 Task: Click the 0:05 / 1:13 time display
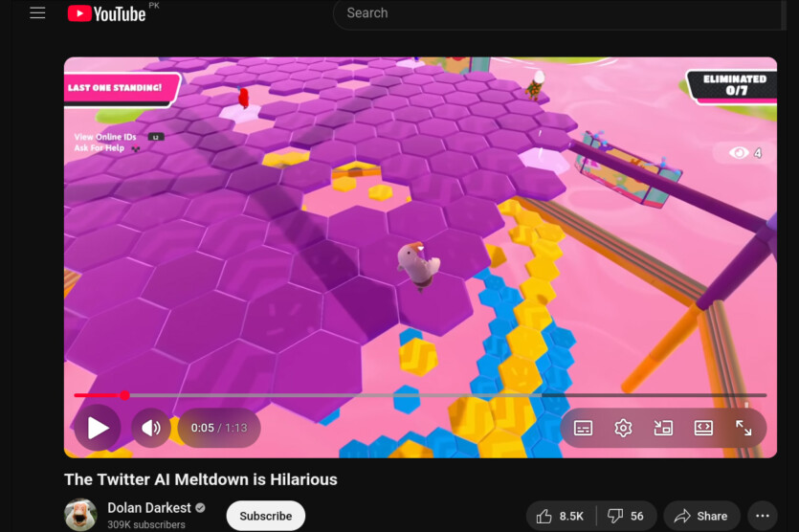[219, 428]
